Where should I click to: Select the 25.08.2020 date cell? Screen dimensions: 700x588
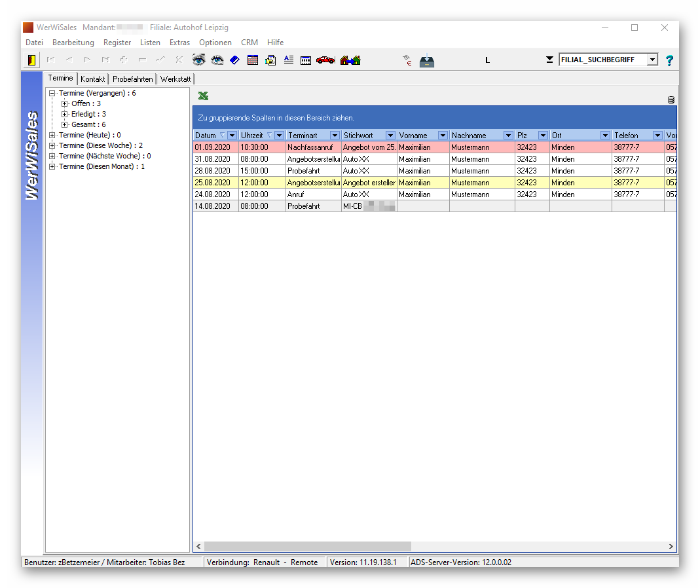[216, 183]
